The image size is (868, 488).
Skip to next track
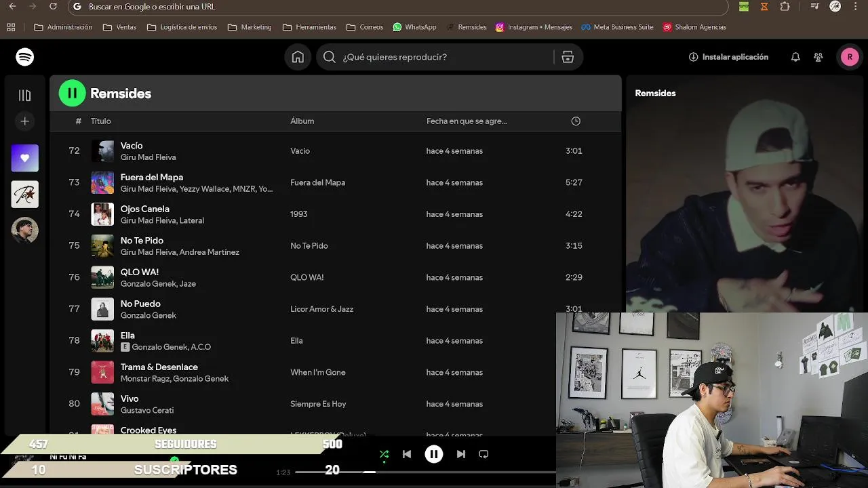[461, 454]
